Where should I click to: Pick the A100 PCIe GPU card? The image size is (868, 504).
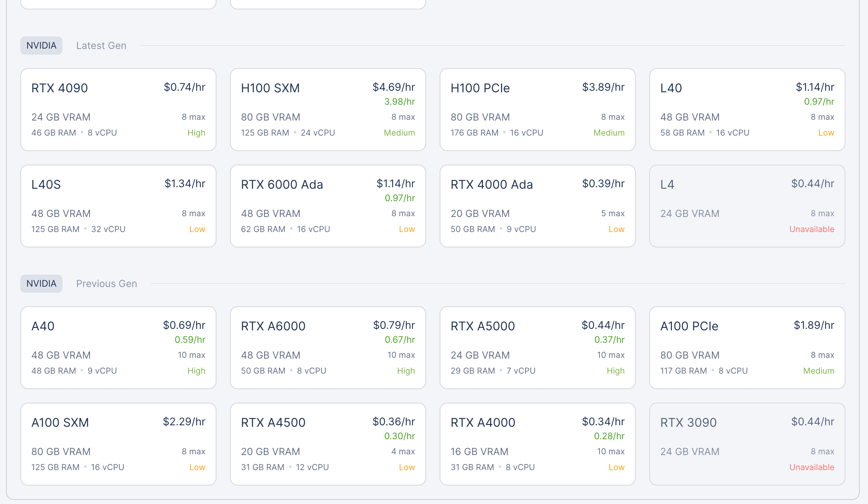[747, 347]
